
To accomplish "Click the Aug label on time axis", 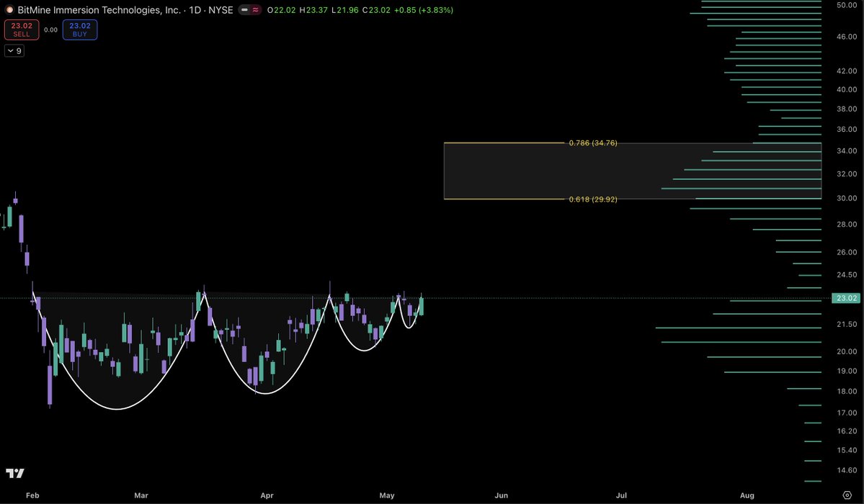I will [x=747, y=495].
